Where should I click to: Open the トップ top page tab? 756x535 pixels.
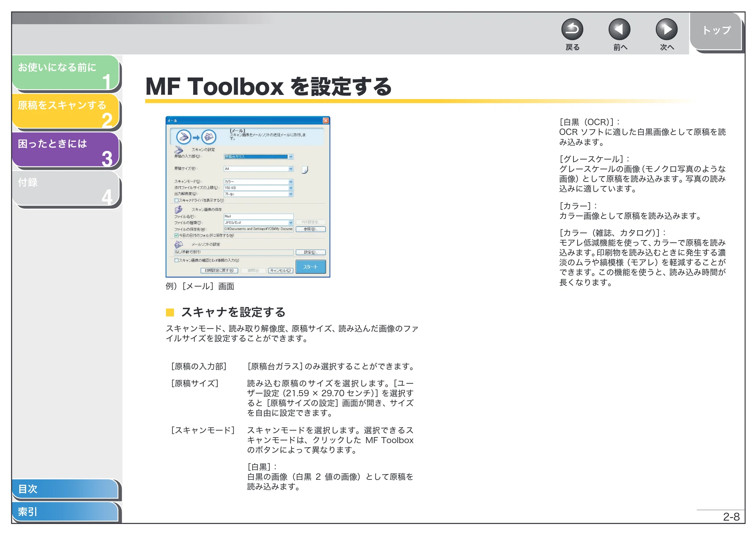(716, 31)
